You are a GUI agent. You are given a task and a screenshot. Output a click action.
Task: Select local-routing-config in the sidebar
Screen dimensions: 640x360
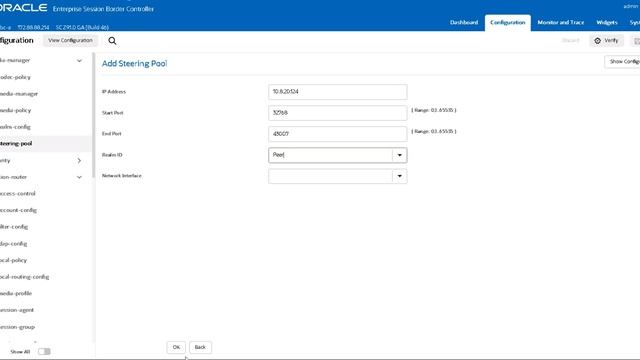point(24,277)
